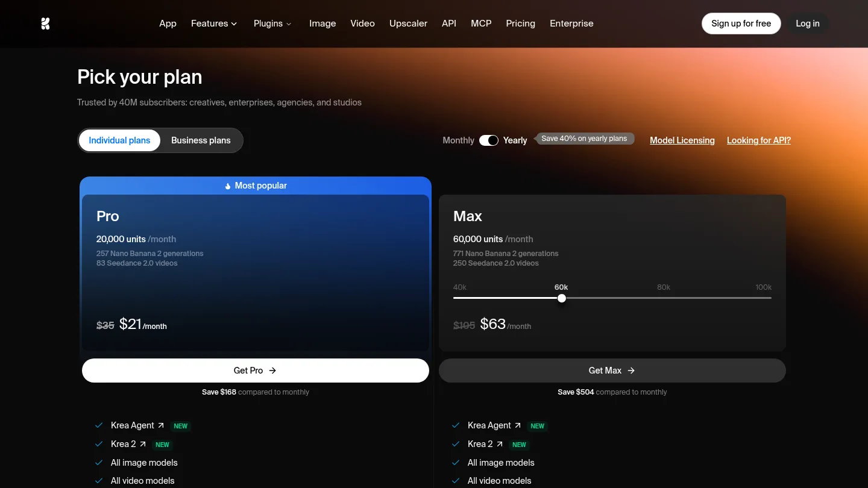Click external arrow icon by Max Krea Agent
This screenshot has height=488, width=868.
pyautogui.click(x=518, y=425)
